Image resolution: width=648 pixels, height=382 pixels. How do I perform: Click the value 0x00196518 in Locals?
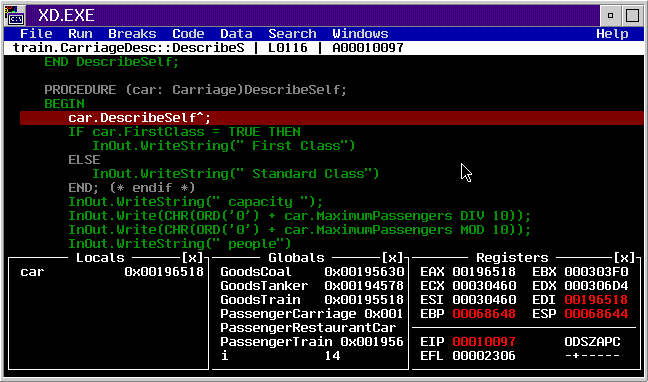164,272
